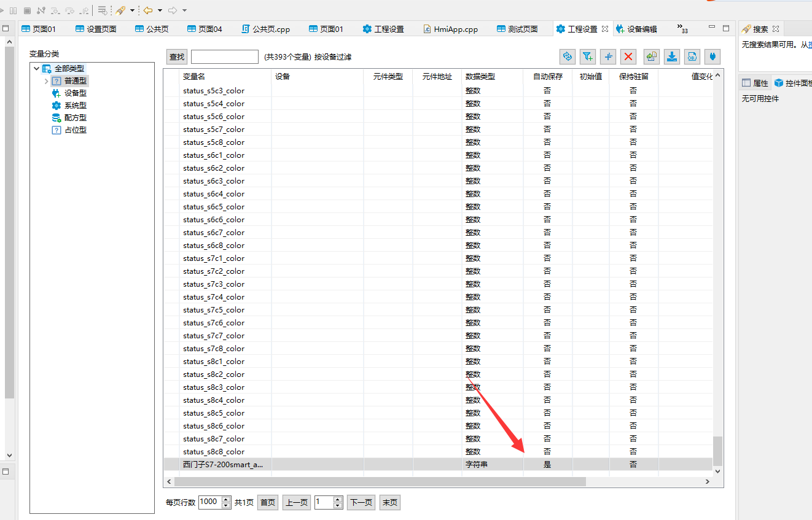Select 配方型 in the variable category tree
The width and height of the screenshot is (812, 520).
tap(75, 118)
